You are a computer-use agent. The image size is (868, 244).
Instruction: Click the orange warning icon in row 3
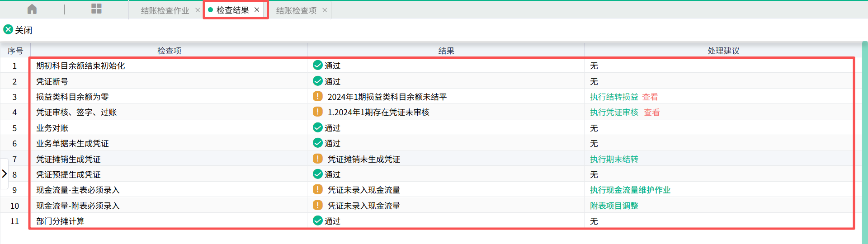pyautogui.click(x=318, y=97)
